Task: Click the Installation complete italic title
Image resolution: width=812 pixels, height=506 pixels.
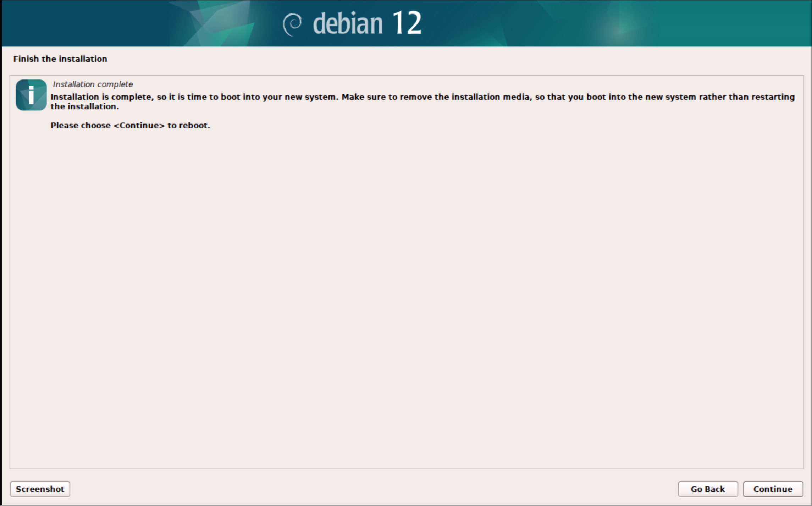Action: [93, 84]
